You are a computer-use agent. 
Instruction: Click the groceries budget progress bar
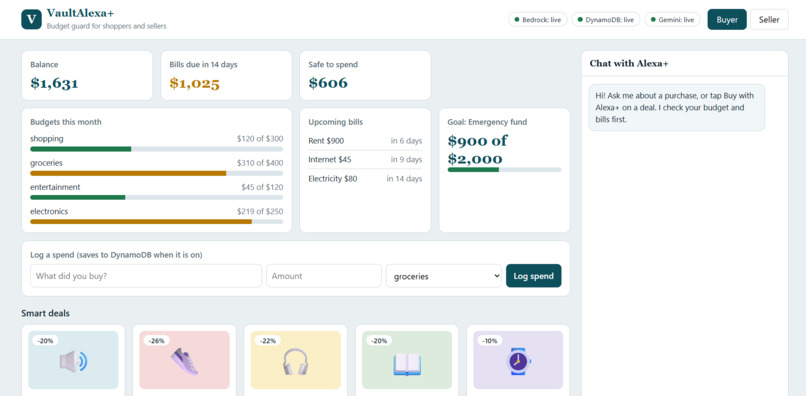tap(156, 173)
